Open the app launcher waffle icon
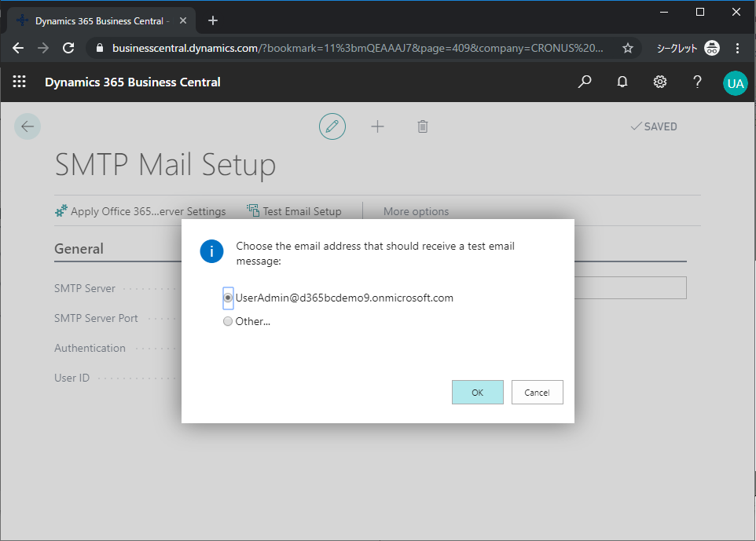756x541 pixels. (x=20, y=82)
